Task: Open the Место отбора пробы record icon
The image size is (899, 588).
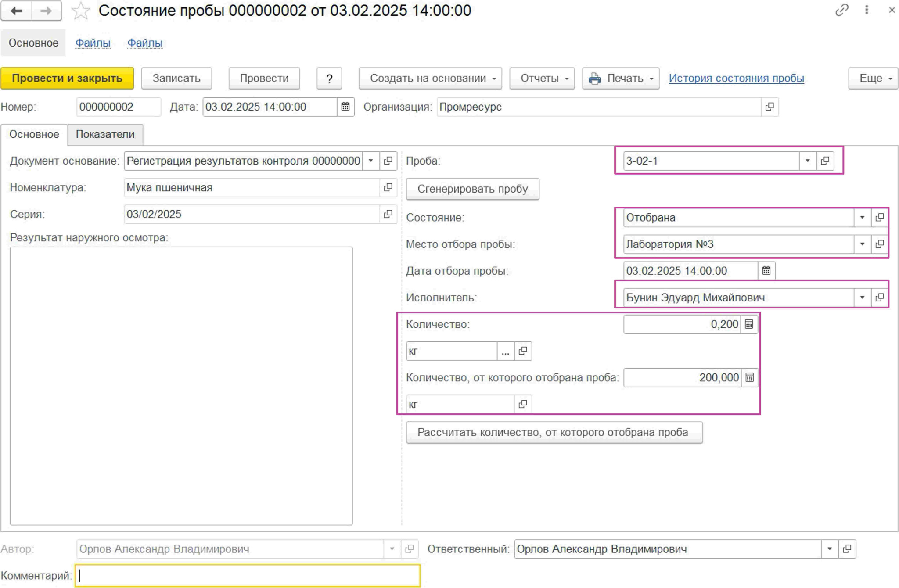Action: pos(879,244)
